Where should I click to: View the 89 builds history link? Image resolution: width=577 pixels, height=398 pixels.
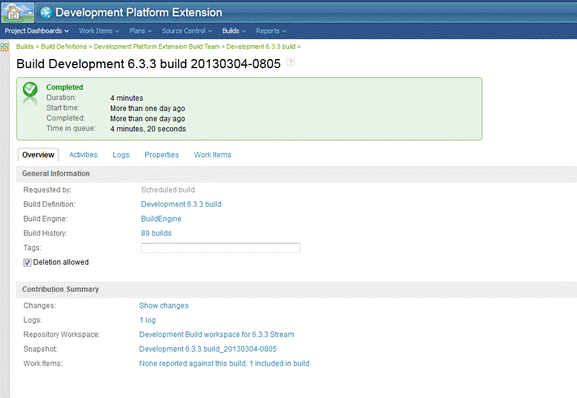click(156, 233)
